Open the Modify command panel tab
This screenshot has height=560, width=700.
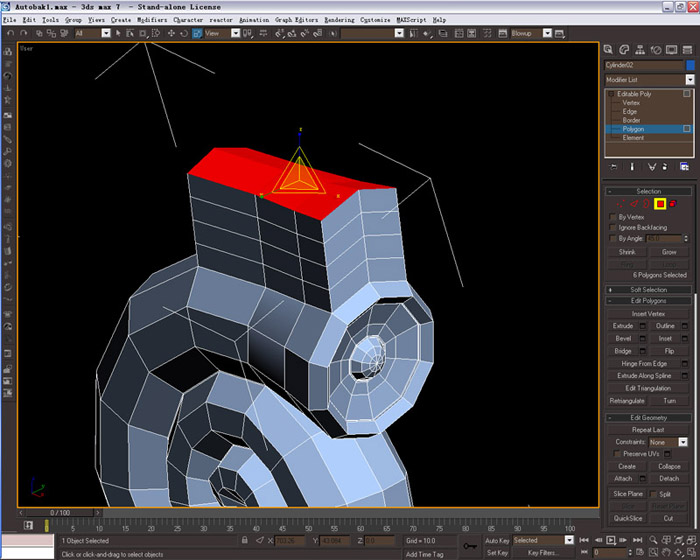tap(624, 50)
